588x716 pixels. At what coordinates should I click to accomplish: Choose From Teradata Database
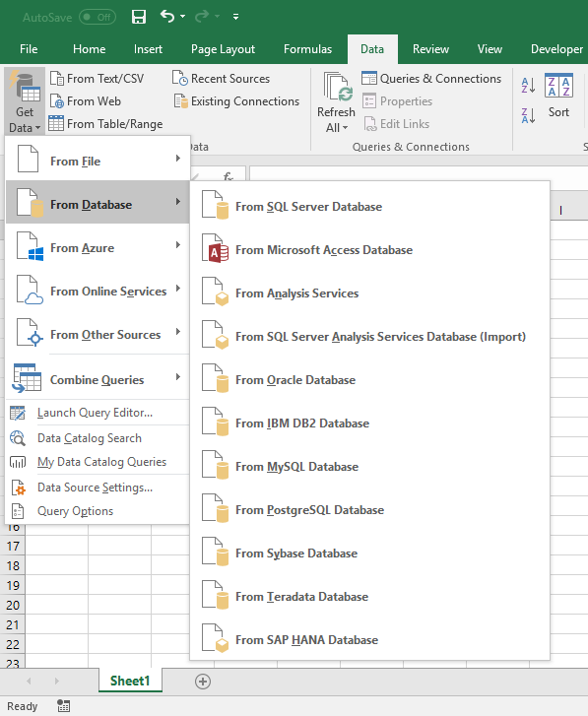(369, 597)
